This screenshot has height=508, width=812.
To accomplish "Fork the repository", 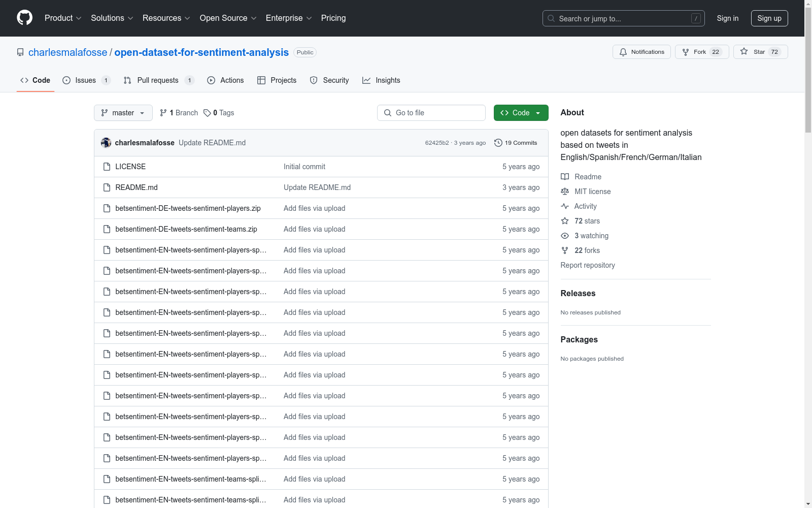I will pyautogui.click(x=702, y=52).
